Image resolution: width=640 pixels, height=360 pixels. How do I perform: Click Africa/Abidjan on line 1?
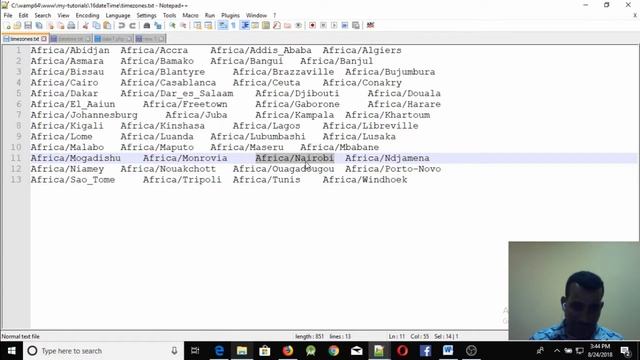click(70, 50)
